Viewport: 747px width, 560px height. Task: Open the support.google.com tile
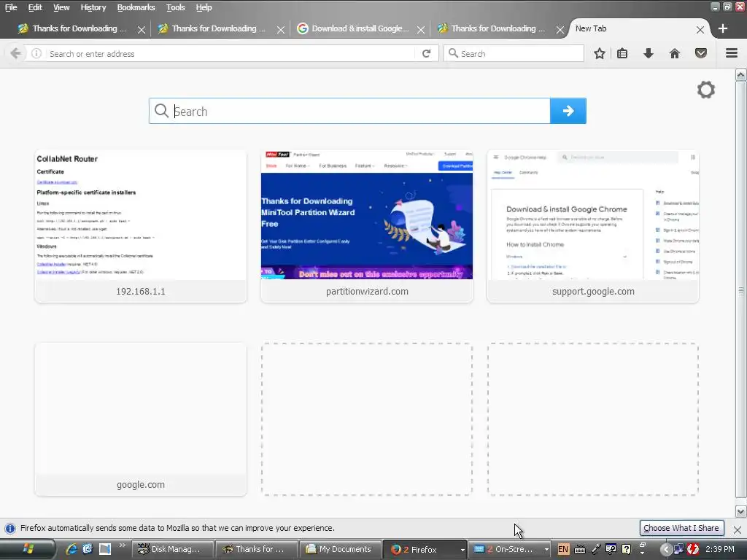pyautogui.click(x=593, y=226)
